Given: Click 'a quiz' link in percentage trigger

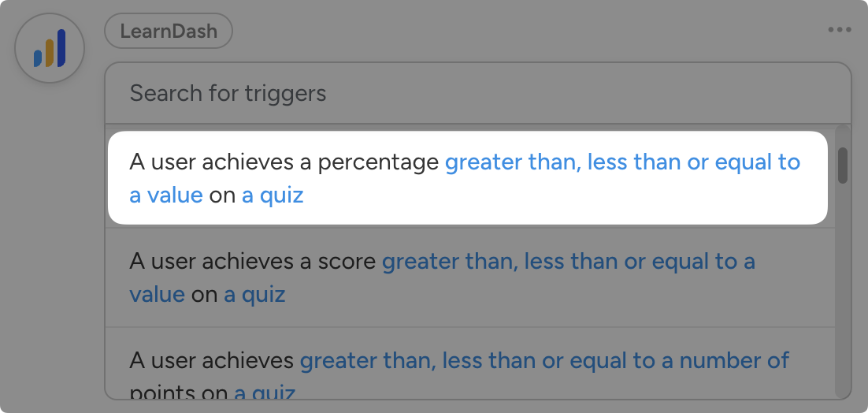Looking at the screenshot, I should [x=273, y=195].
